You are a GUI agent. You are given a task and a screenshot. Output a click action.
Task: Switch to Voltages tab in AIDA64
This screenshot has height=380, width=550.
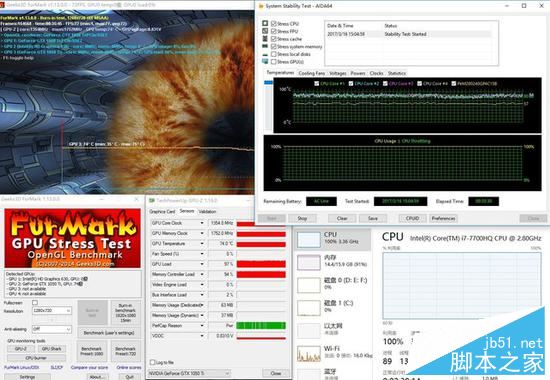click(x=337, y=73)
